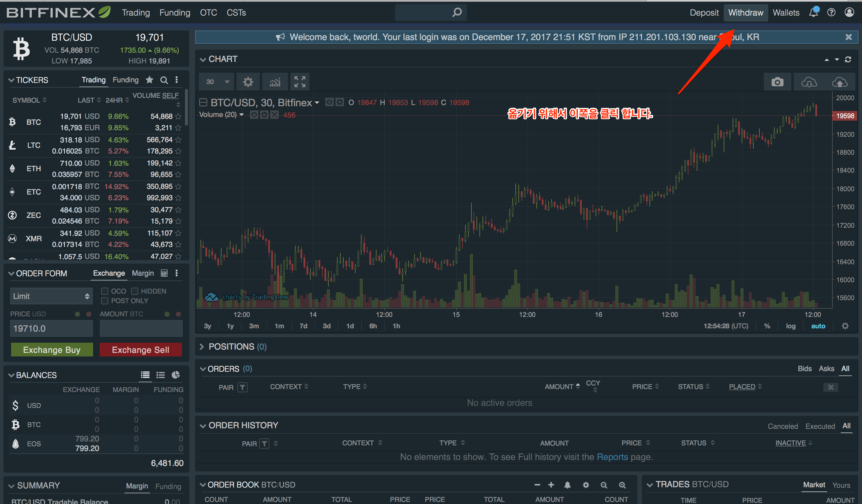Favorite the ETH USD ticker star

178,163
